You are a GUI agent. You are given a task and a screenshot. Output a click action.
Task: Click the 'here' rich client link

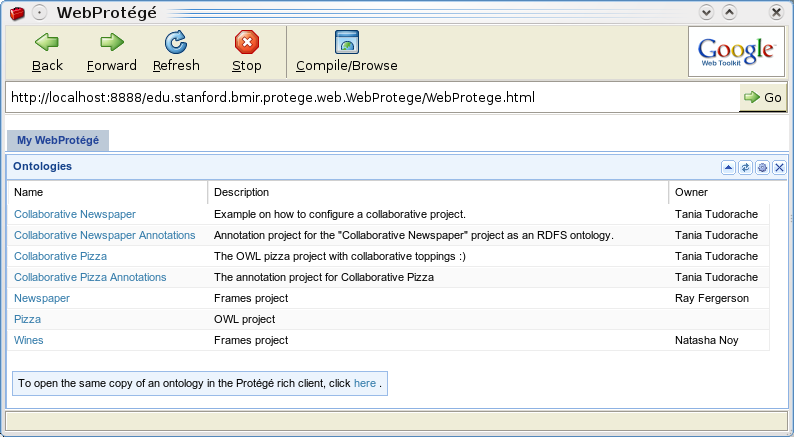pos(365,383)
